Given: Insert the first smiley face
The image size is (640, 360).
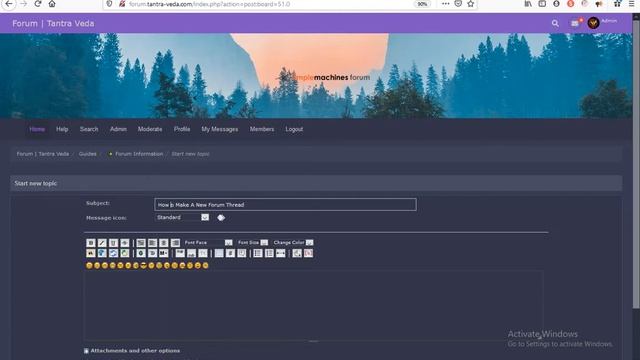Looking at the screenshot, I should tap(89, 265).
